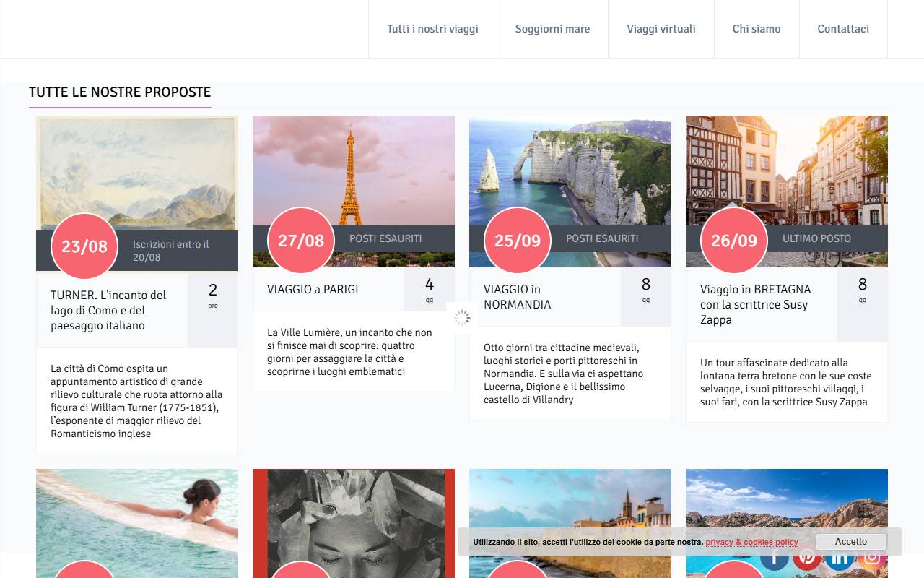Screen dimensions: 924x578
Task: Click La Ville Lumière description text
Action: (x=350, y=352)
